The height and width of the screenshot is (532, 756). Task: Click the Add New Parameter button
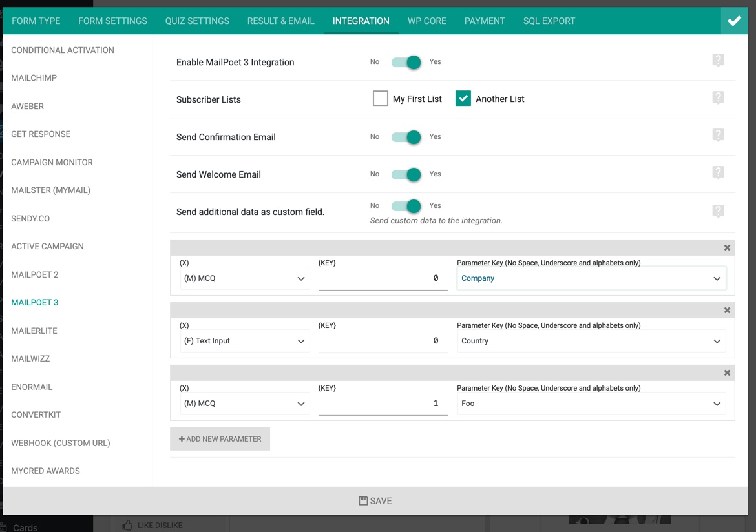coord(220,439)
